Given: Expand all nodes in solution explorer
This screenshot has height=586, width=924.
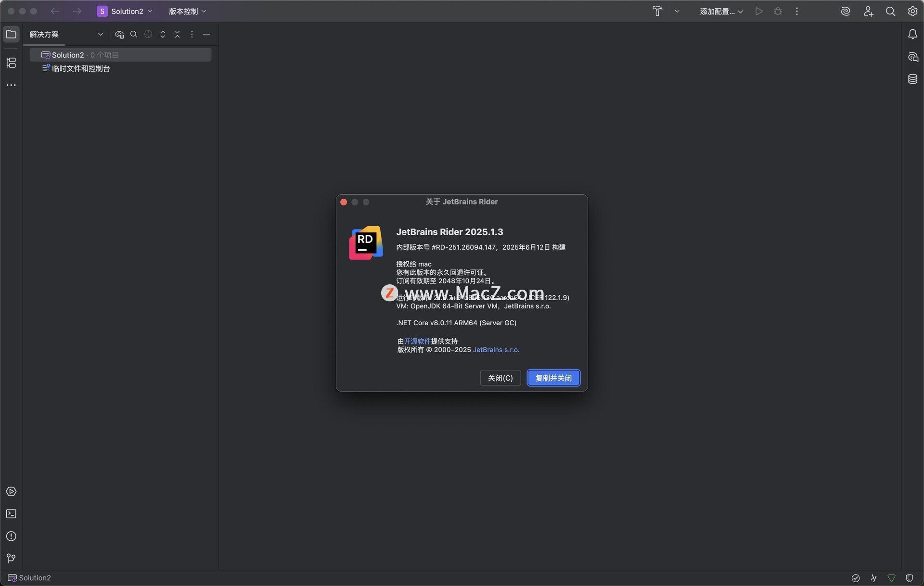Looking at the screenshot, I should pos(163,34).
